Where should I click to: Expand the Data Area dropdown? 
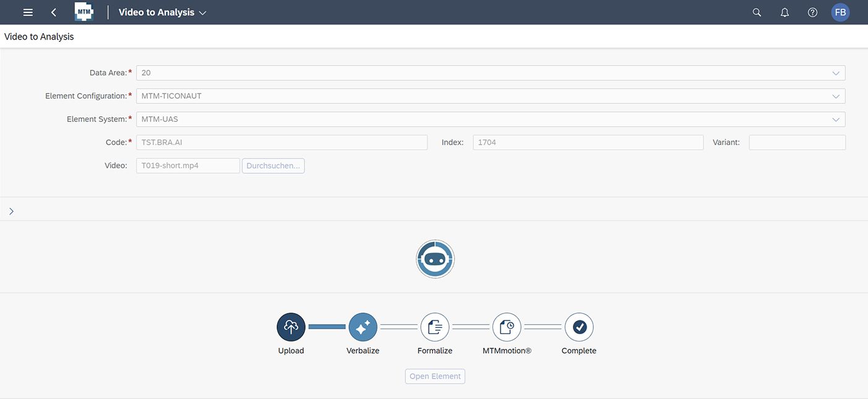[835, 73]
